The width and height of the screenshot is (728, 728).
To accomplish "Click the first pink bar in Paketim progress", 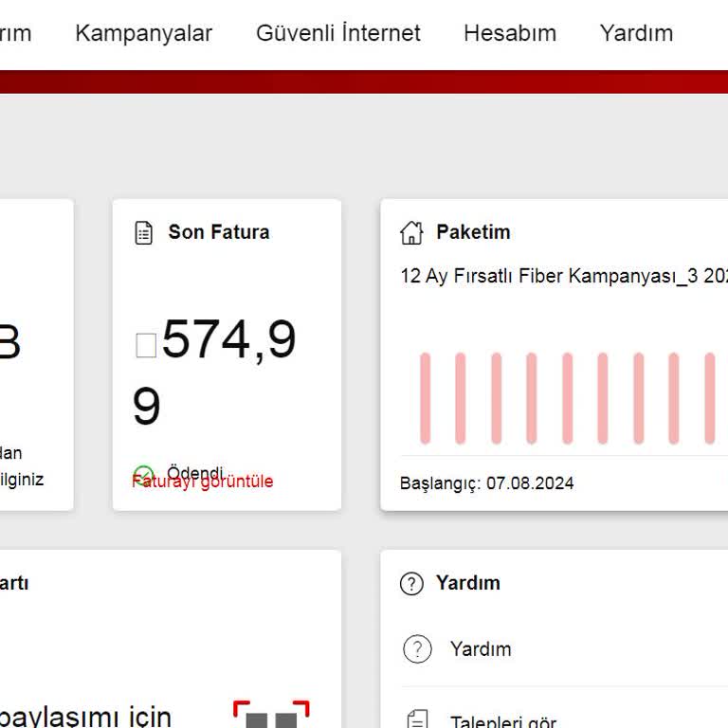I will [x=425, y=398].
